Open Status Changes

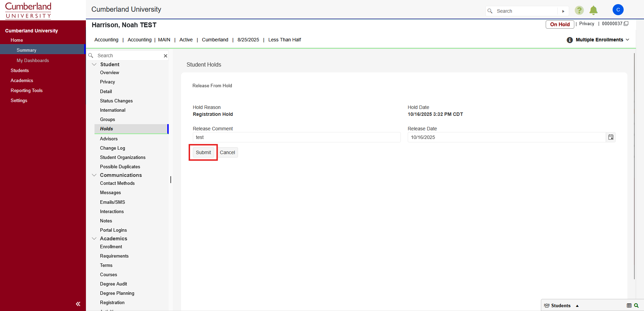(116, 101)
